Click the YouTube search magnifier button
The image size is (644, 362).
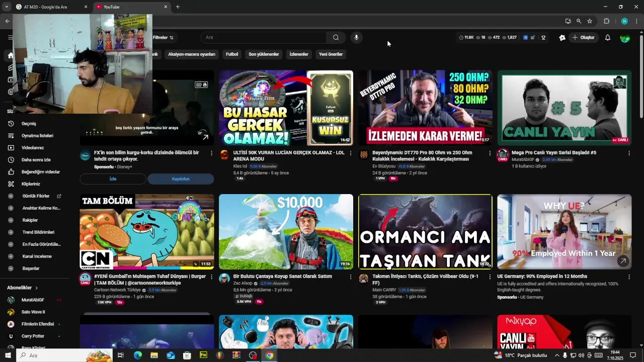coord(336,37)
